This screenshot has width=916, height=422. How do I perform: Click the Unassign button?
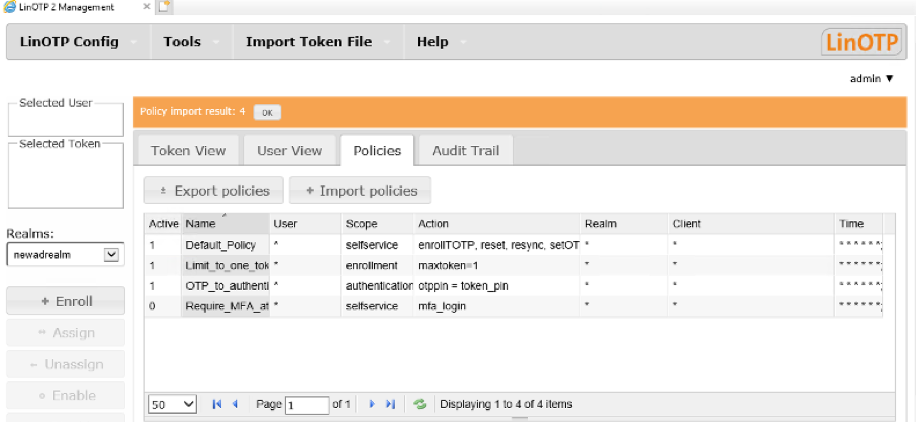tap(65, 365)
